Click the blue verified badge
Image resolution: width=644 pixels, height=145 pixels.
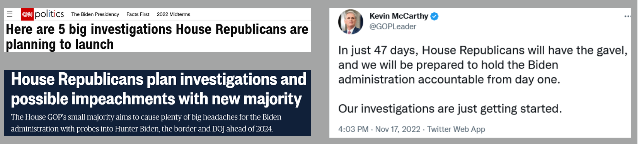click(x=434, y=16)
